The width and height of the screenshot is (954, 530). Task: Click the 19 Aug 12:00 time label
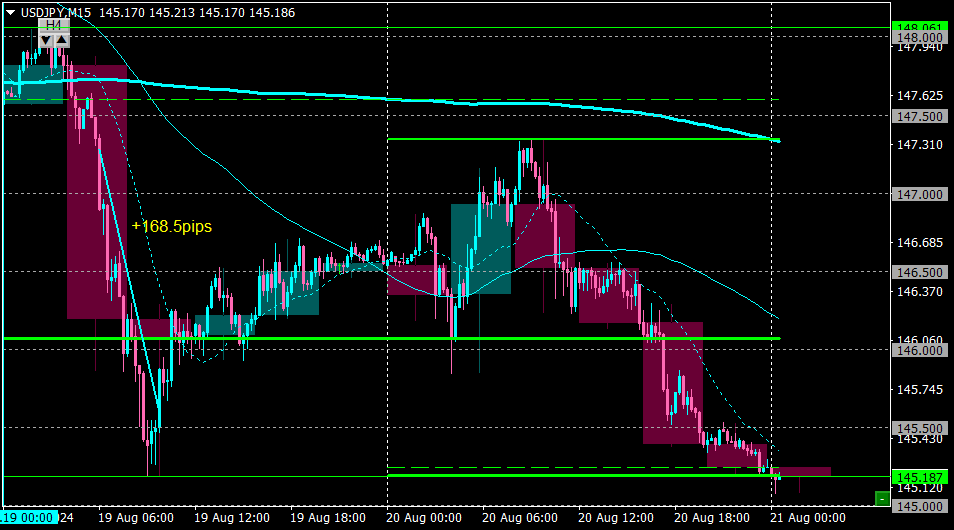point(232,518)
